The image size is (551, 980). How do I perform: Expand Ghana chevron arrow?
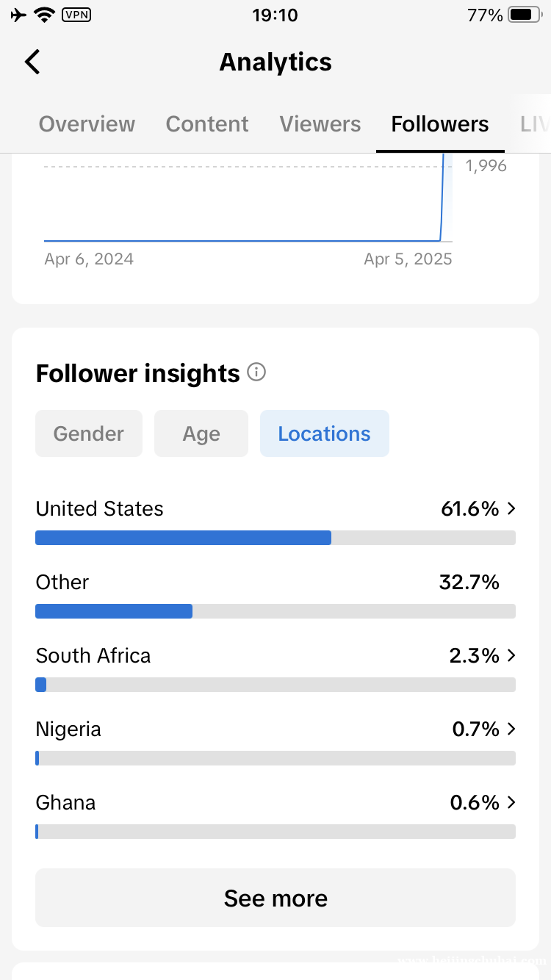coord(511,802)
